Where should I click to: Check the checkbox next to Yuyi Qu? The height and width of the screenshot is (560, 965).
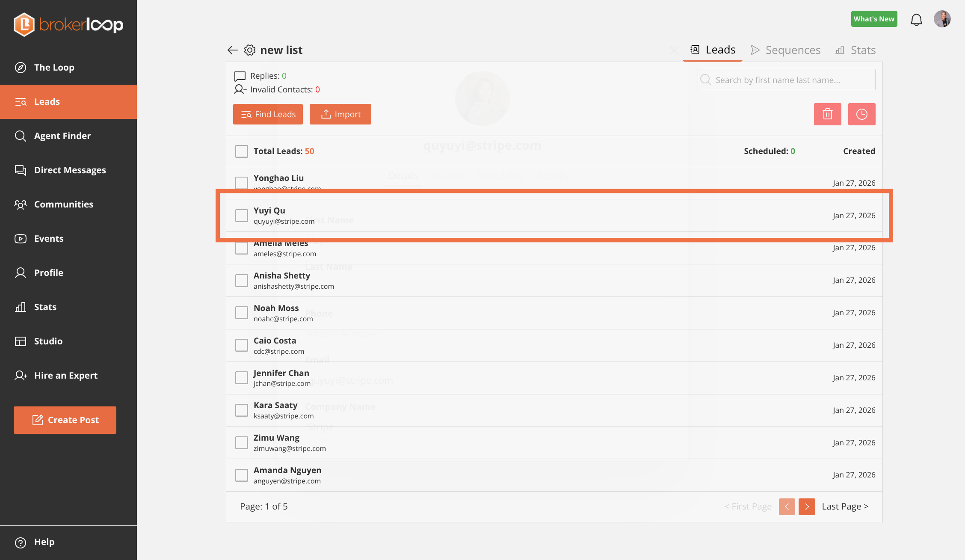point(241,215)
